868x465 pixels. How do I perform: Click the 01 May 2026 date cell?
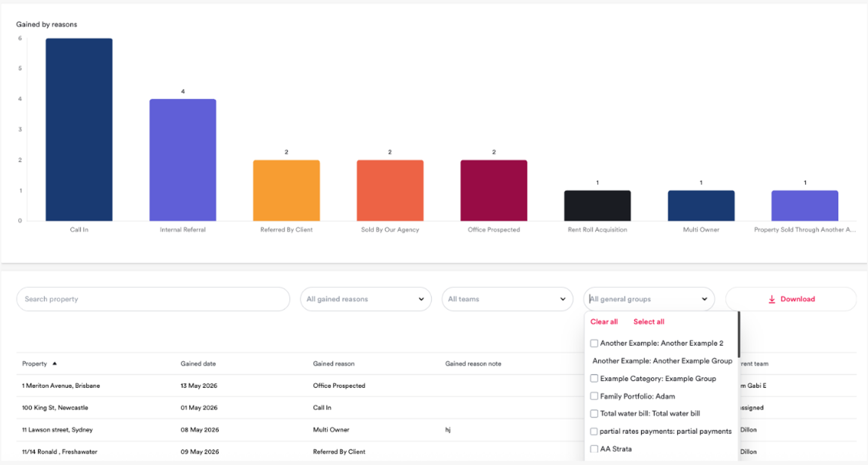pyautogui.click(x=200, y=408)
